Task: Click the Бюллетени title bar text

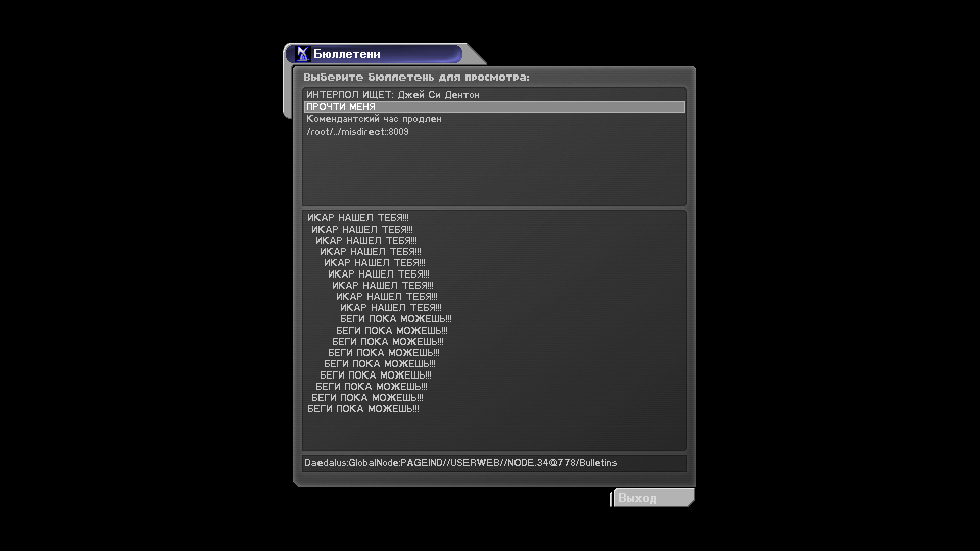Action: [347, 54]
